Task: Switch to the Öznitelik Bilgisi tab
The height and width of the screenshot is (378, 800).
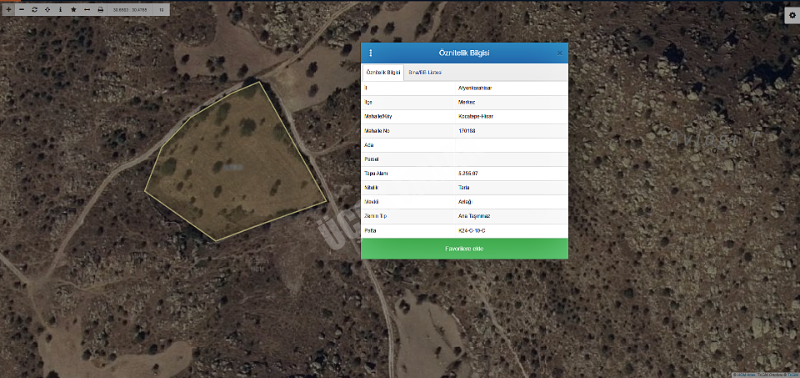Action: (383, 72)
